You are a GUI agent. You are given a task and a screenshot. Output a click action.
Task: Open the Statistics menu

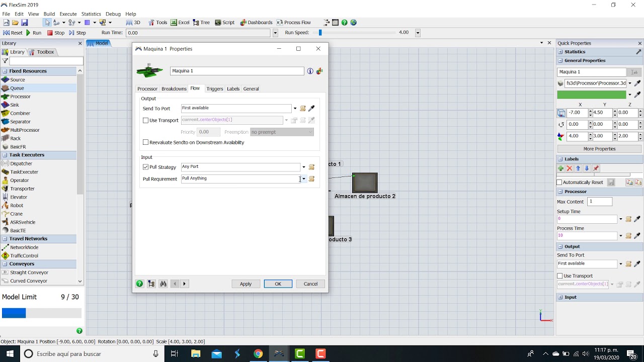pyautogui.click(x=91, y=14)
